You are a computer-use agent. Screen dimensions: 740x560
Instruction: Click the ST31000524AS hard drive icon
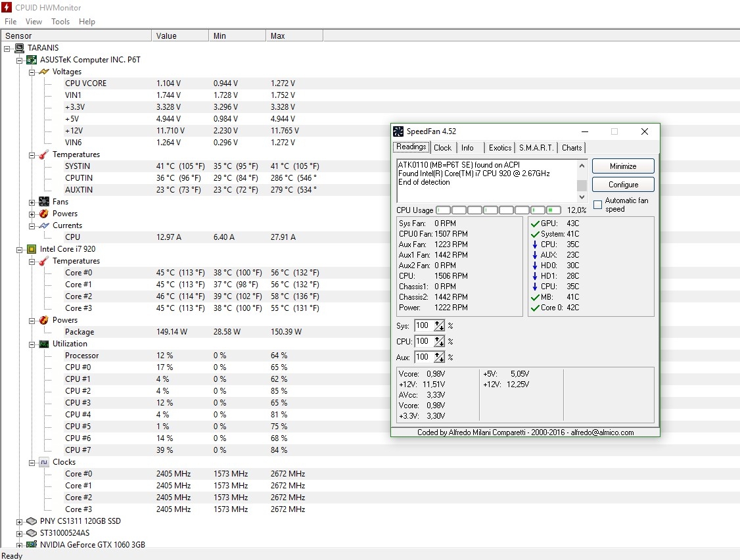point(32,532)
